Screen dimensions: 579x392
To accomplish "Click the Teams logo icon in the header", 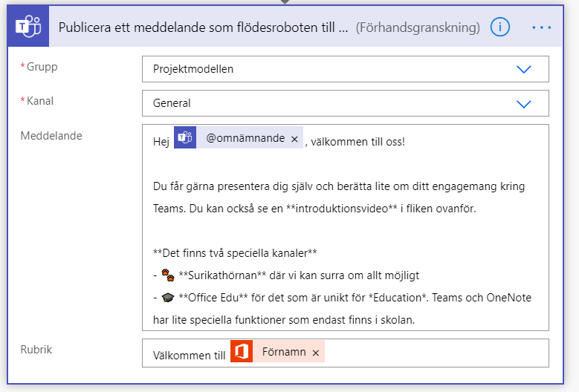I will [28, 26].
